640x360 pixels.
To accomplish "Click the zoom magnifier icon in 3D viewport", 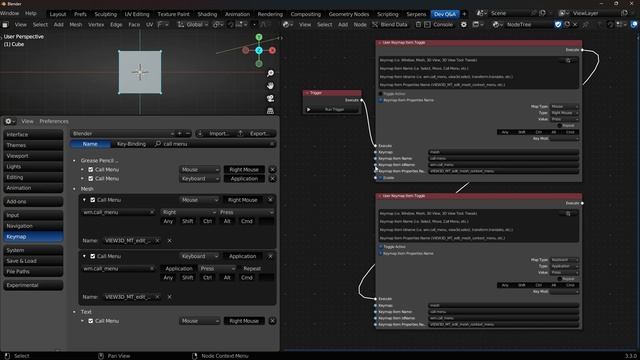I will pyautogui.click(x=270, y=73).
